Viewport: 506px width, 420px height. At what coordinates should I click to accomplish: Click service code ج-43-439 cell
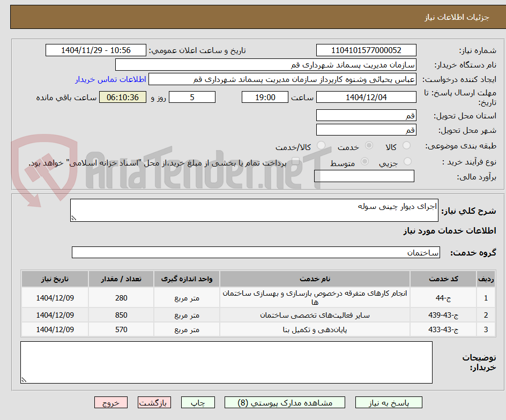[443, 315]
